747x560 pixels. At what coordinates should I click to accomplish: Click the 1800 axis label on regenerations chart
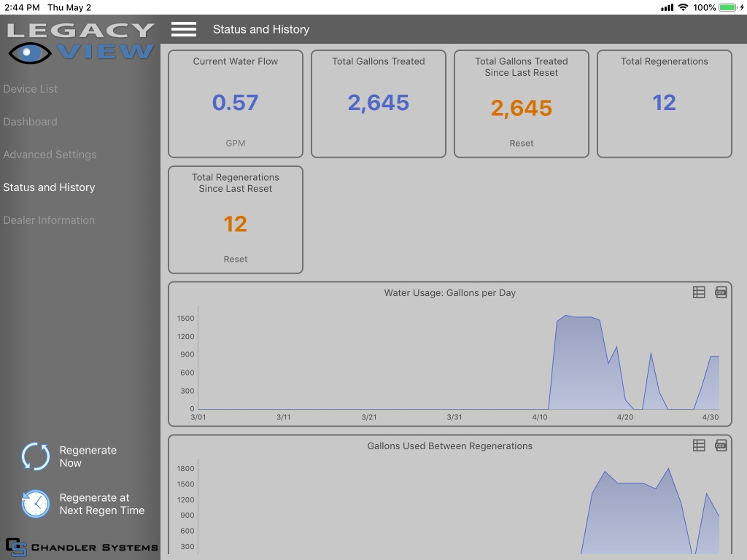pos(185,468)
